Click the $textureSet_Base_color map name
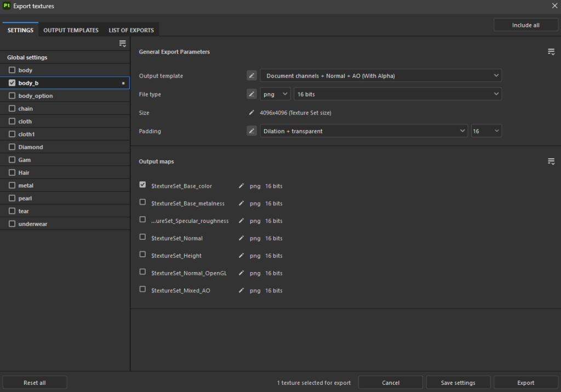Viewport: 561px width, 392px height. [181, 186]
